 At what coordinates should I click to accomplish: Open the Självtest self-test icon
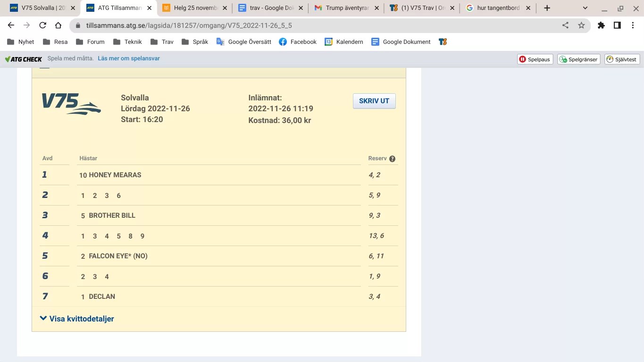[610, 59]
